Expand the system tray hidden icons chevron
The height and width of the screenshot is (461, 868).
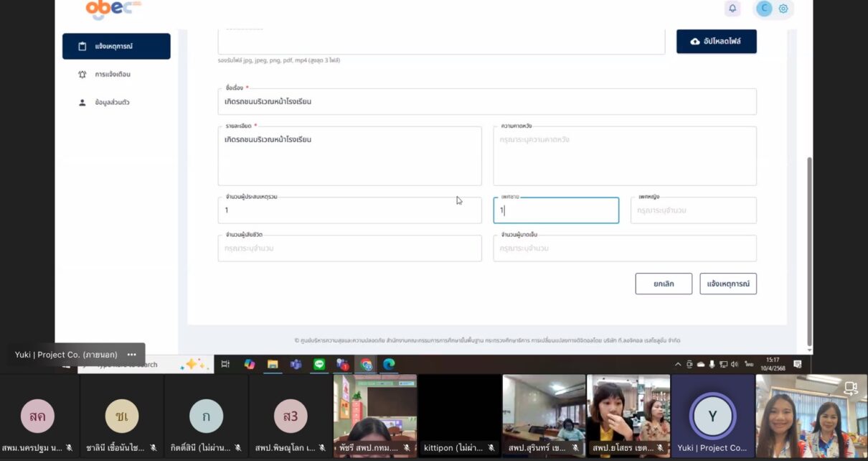678,364
